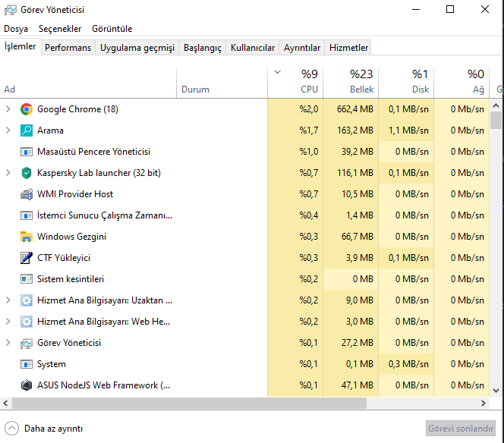Image resolution: width=504 pixels, height=443 pixels.
Task: Click the WMI Provider Host icon
Action: [x=27, y=194]
